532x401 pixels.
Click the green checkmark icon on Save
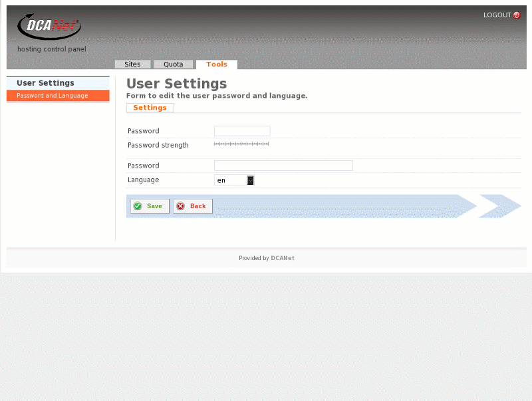click(x=138, y=206)
